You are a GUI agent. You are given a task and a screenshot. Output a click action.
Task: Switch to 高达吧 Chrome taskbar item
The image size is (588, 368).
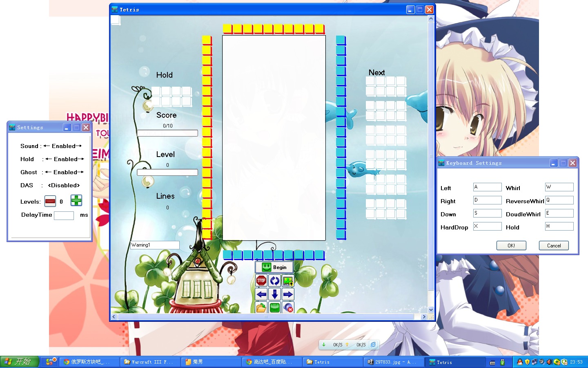(272, 362)
